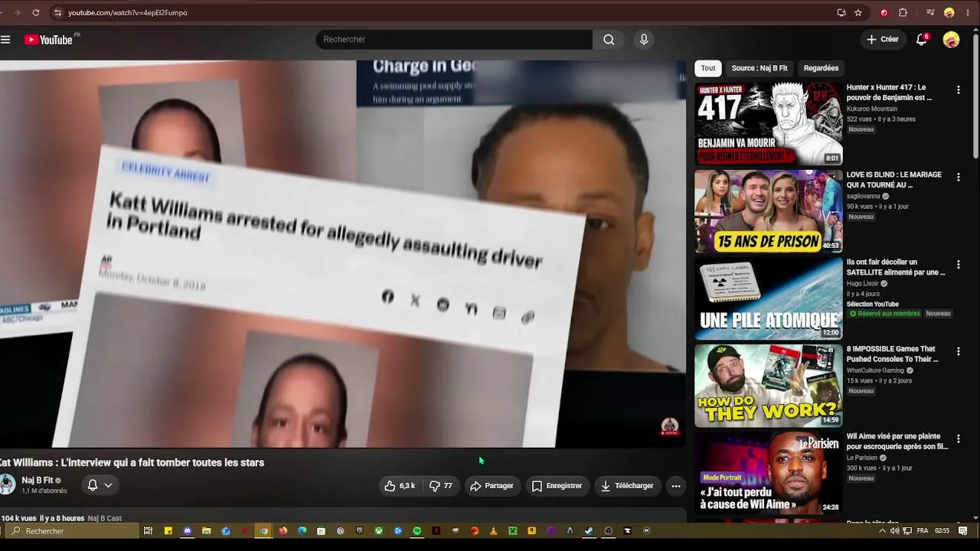This screenshot has width=980, height=551.
Task: Open the browser media controls
Action: click(930, 12)
